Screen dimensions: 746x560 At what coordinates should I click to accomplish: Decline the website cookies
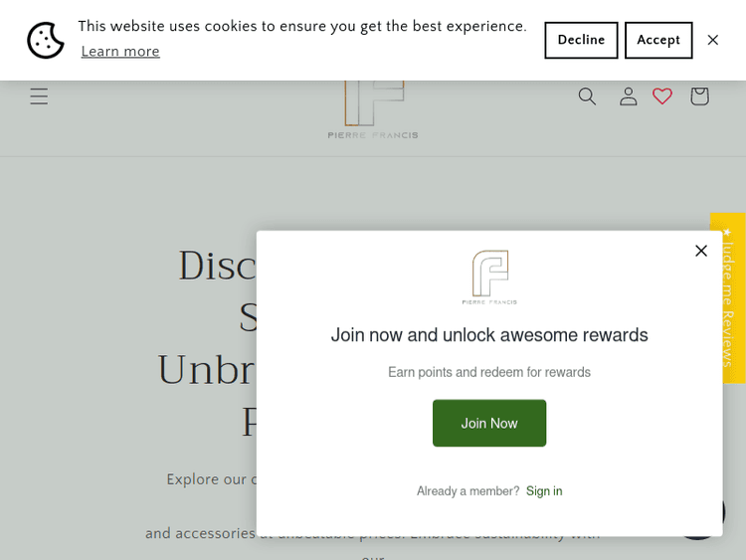point(581,41)
